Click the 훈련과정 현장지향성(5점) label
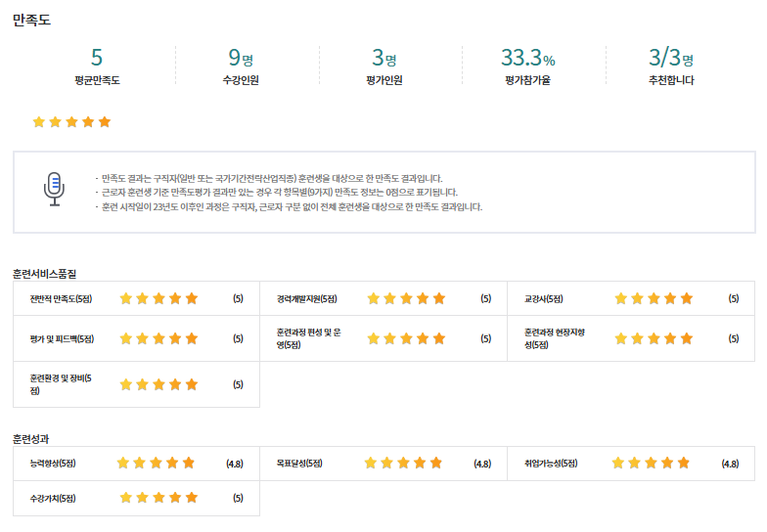The height and width of the screenshot is (532, 767). [x=555, y=338]
